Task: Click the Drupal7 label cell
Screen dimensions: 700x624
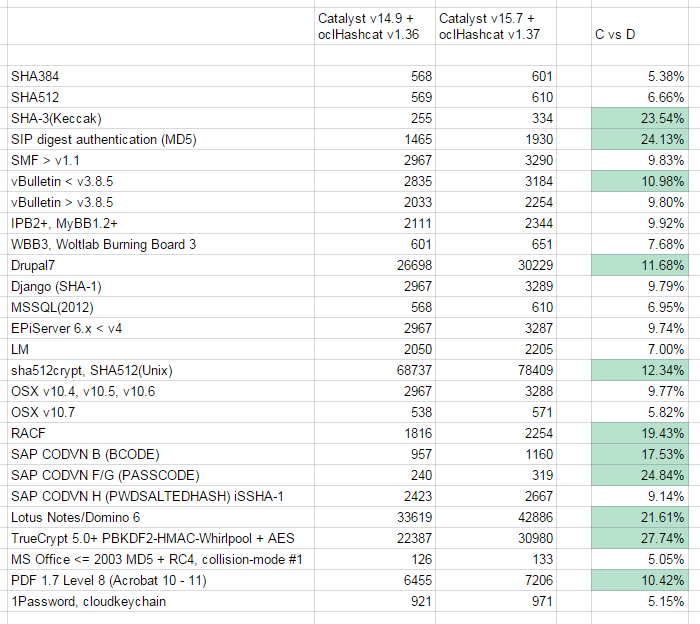Action: click(x=161, y=265)
